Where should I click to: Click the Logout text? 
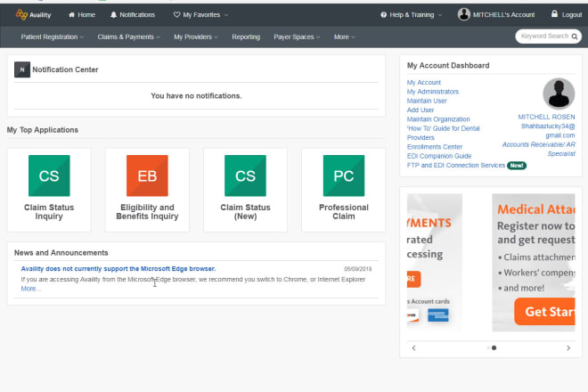tap(572, 14)
